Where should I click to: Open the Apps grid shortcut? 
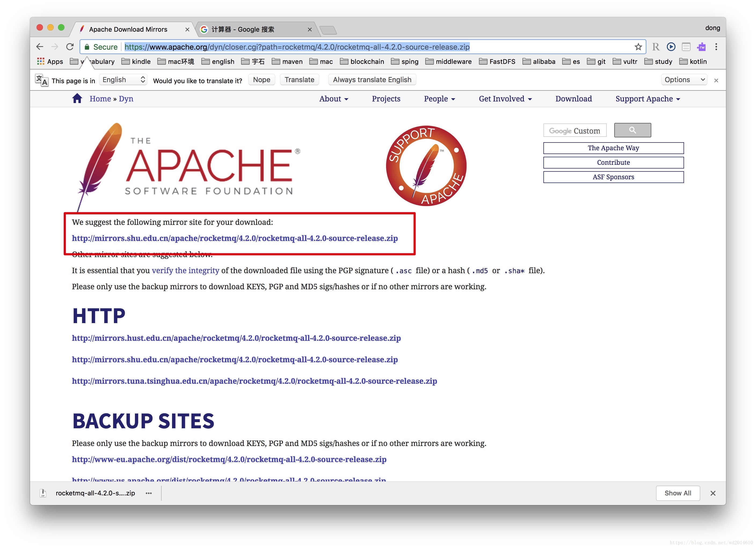(x=50, y=62)
